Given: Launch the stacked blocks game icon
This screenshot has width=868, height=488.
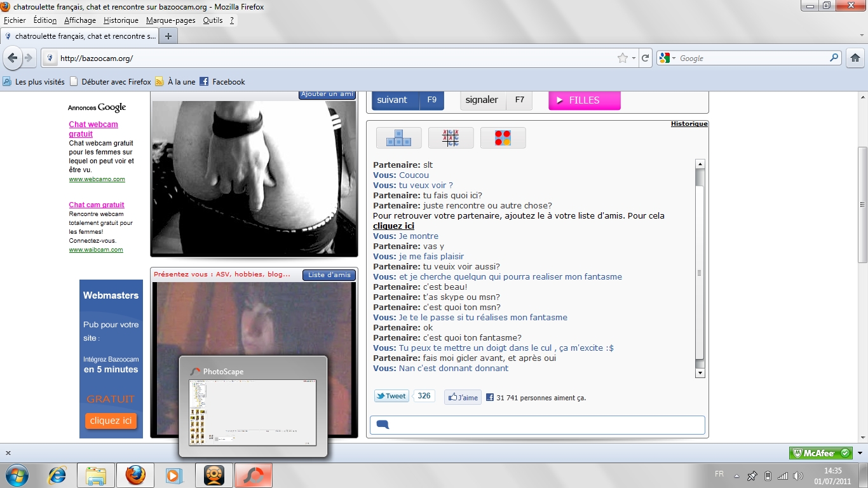Looking at the screenshot, I should 398,138.
